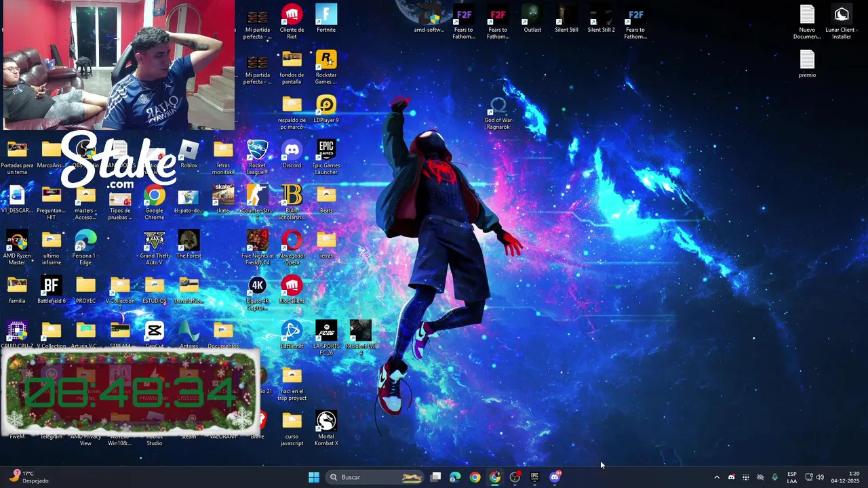Open the premio text file

[807, 64]
